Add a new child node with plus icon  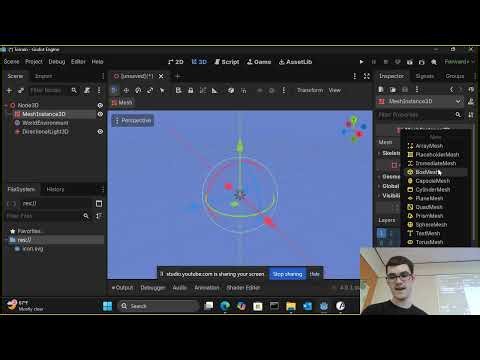click(x=9, y=90)
